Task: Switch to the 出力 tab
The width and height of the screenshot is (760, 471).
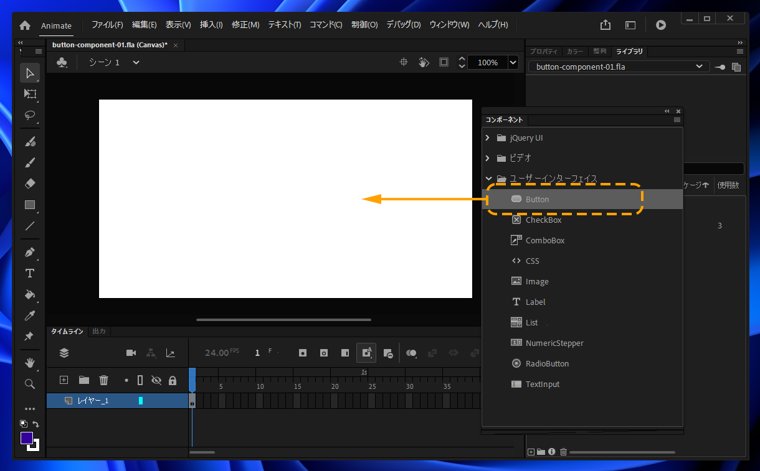Action: click(99, 331)
